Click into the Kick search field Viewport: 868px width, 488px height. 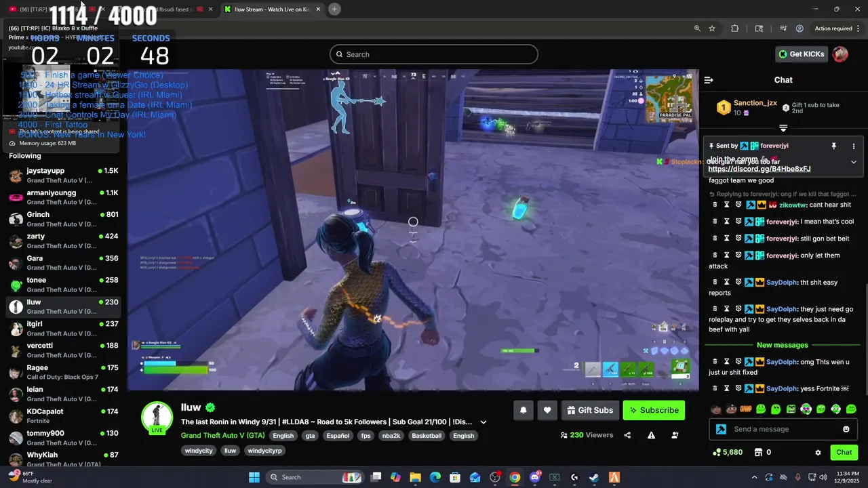point(434,54)
